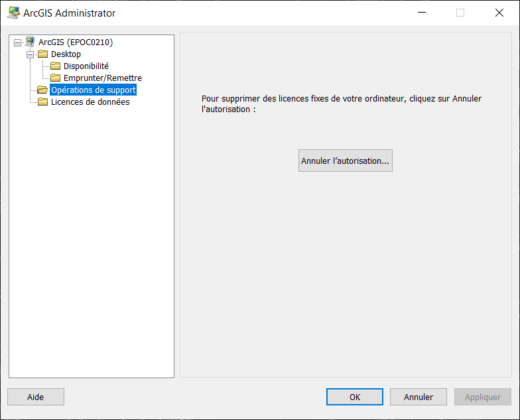Collapse the ArcGIS (EPOC0210) root node
This screenshot has height=420, width=520.
point(17,42)
